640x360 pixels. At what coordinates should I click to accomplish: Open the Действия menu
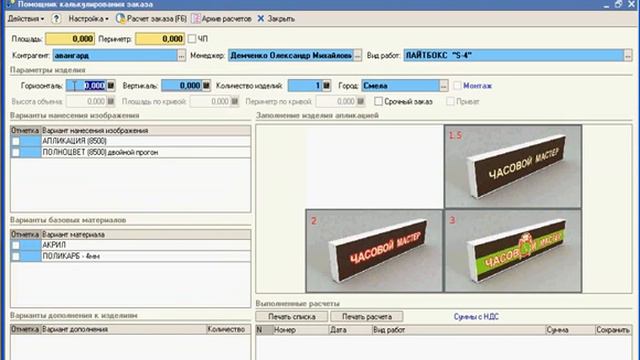click(x=26, y=19)
